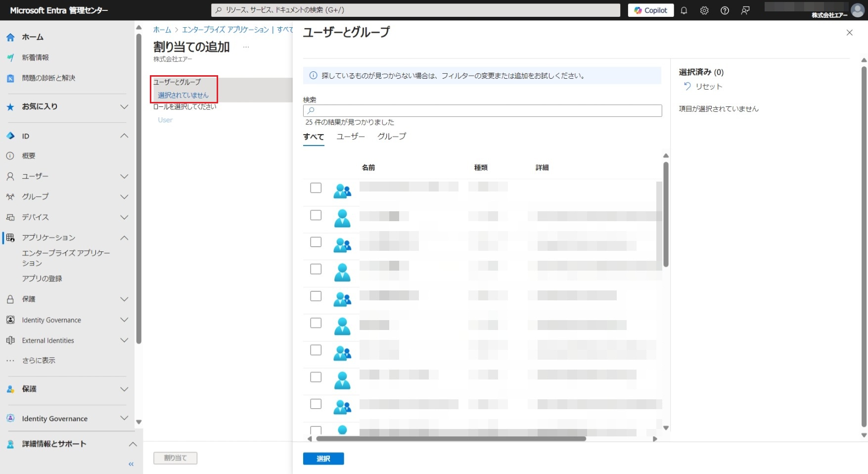Click the Copilot button
The width and height of the screenshot is (868, 474).
(650, 10)
